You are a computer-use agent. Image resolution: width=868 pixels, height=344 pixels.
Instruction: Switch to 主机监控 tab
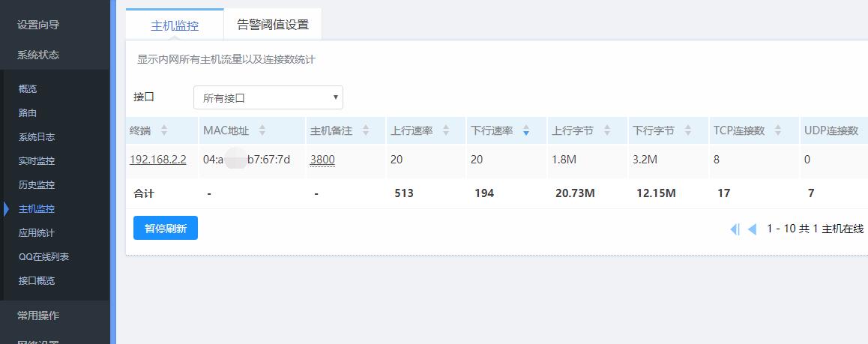[x=175, y=25]
